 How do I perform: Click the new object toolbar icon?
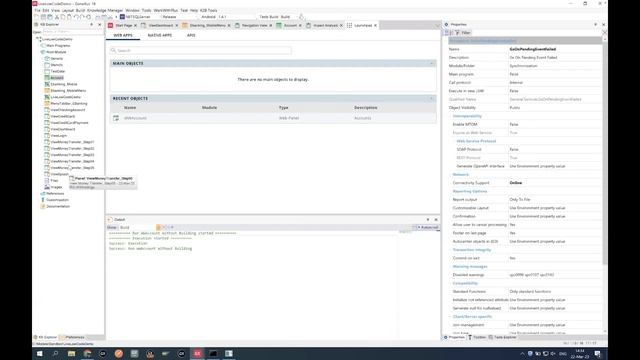coord(37,17)
